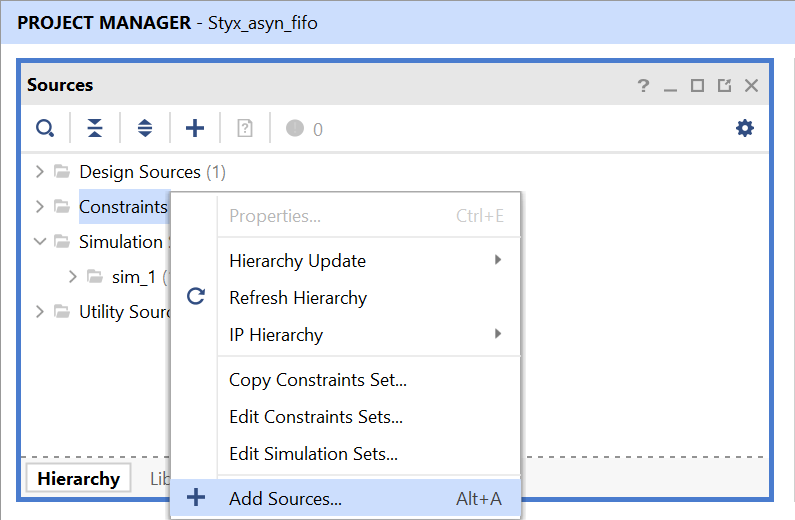Expand the Design Sources folder

pos(39,172)
